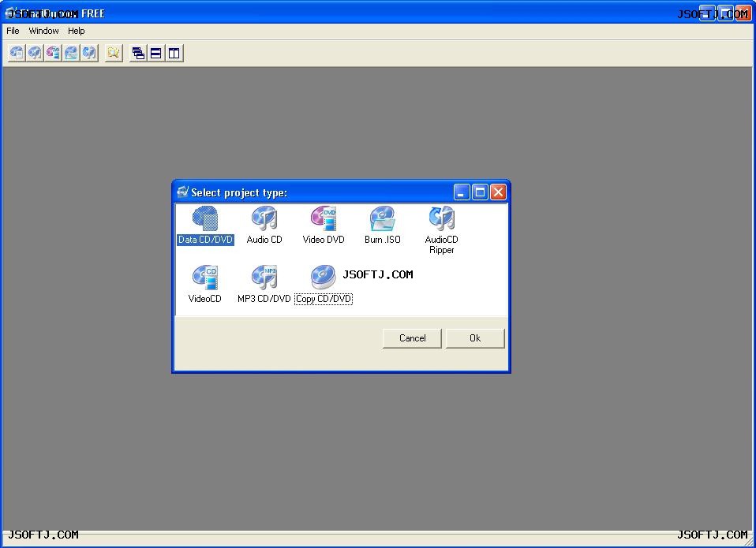Pick the MP3 CD/DVD project icon
This screenshot has height=548, width=756.
click(264, 278)
